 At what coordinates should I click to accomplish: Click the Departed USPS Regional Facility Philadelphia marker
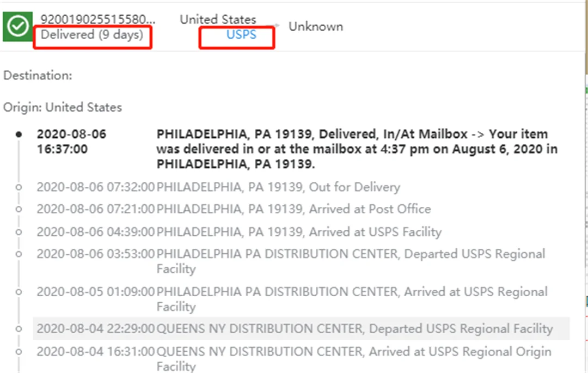[19, 254]
